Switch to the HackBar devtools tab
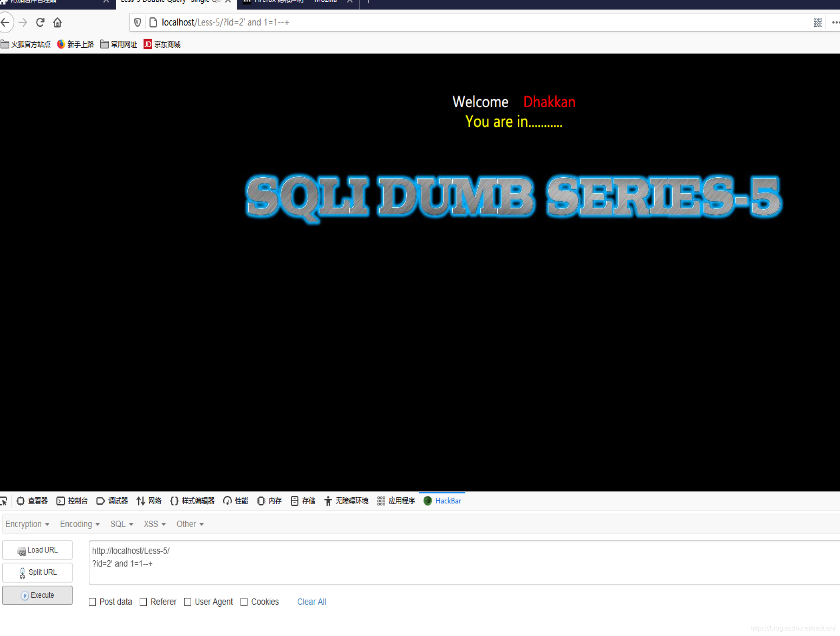Image resolution: width=840 pixels, height=636 pixels. click(x=443, y=501)
